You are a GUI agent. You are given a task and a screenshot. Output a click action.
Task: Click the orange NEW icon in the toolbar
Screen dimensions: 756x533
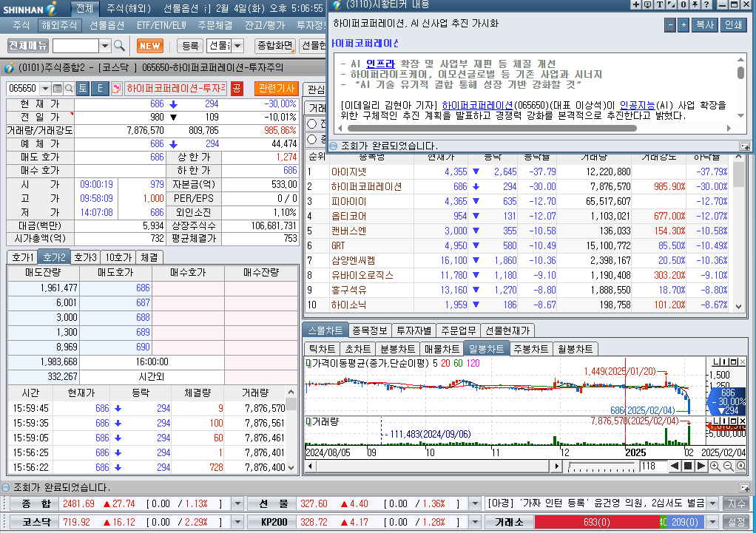[150, 46]
